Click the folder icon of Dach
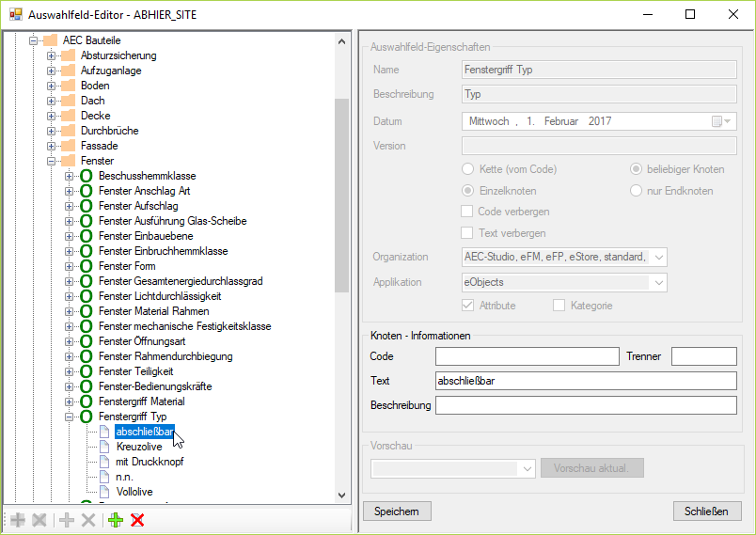Image resolution: width=756 pixels, height=535 pixels. coord(69,101)
